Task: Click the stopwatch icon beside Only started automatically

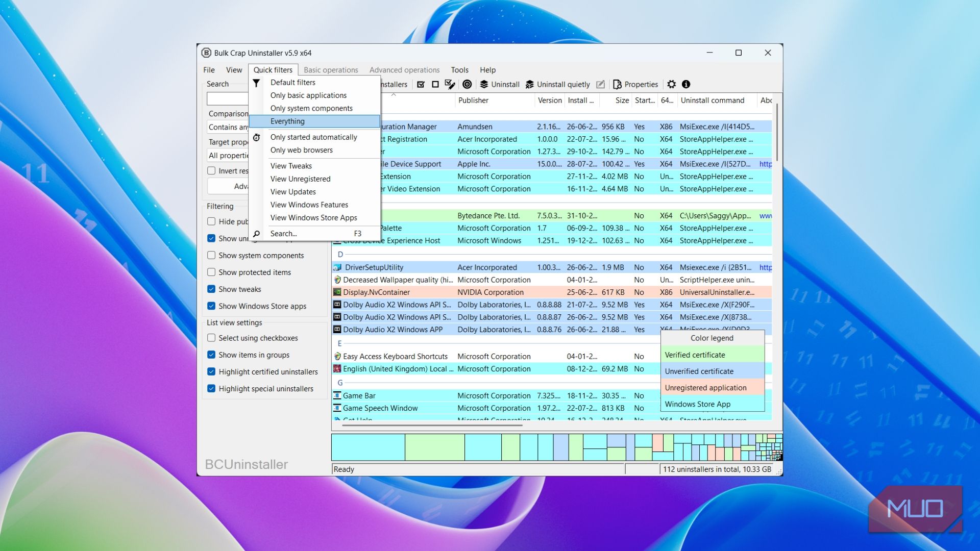Action: pyautogui.click(x=257, y=137)
